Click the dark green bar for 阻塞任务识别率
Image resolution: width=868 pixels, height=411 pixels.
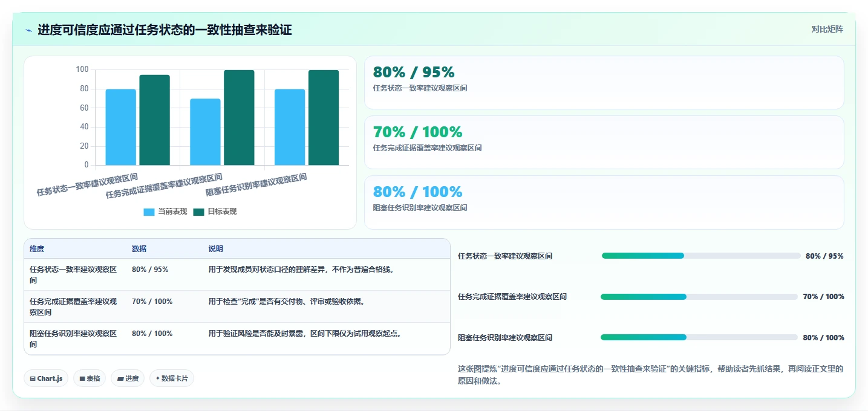click(x=324, y=117)
